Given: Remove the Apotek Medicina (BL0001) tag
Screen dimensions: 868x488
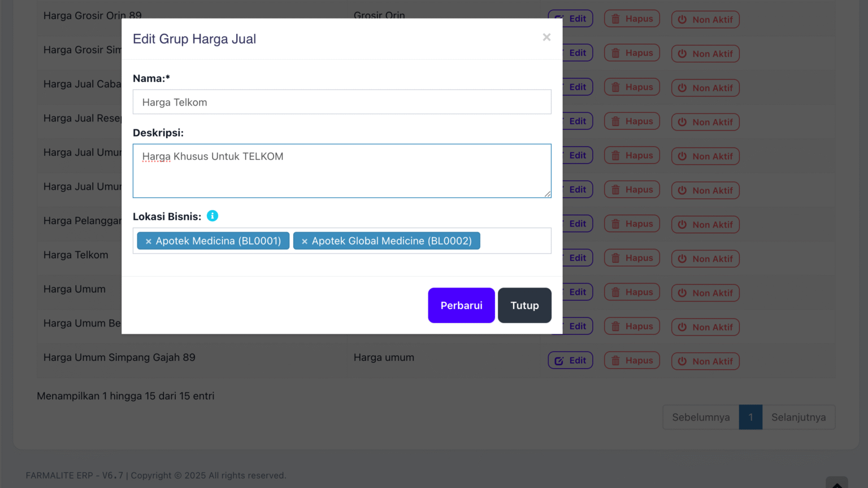Looking at the screenshot, I should [149, 241].
